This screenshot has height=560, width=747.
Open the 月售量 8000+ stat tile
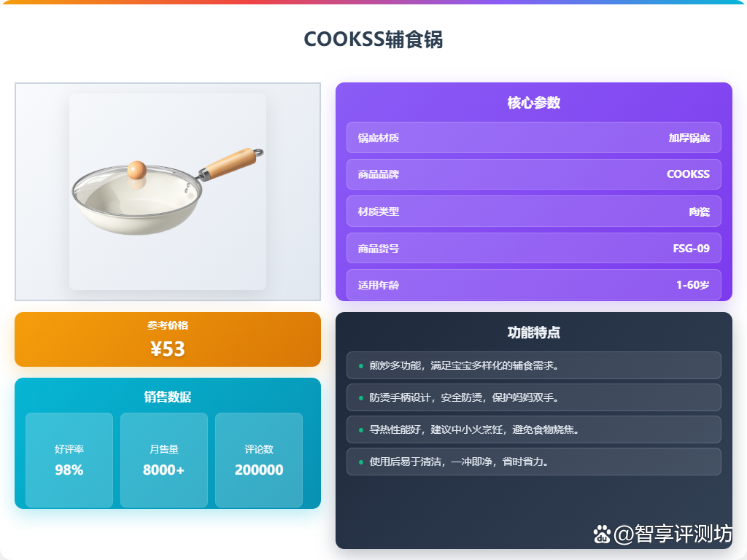(x=164, y=460)
